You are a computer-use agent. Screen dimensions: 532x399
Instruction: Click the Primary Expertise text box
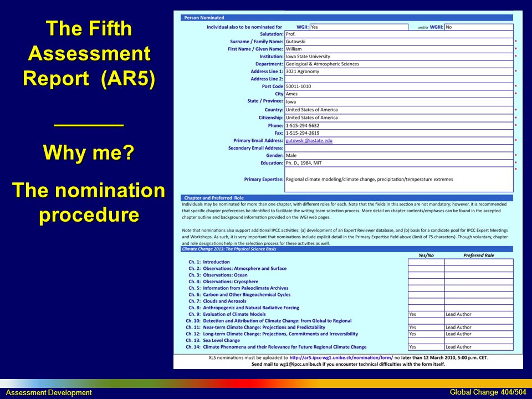[398, 180]
